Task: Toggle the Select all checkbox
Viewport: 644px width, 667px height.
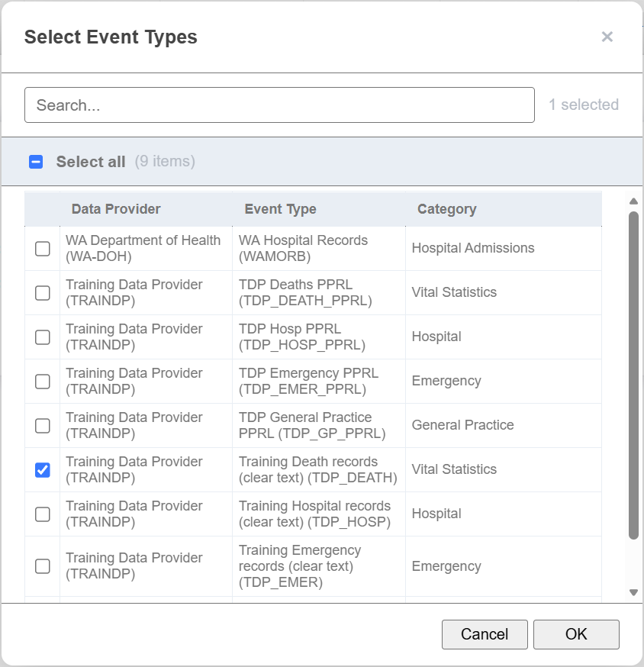Action: click(x=36, y=162)
